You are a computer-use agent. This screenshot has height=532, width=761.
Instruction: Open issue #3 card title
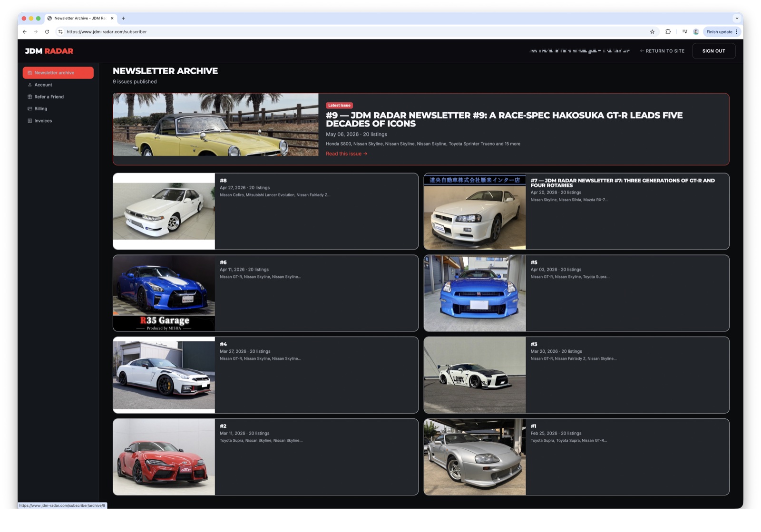point(534,344)
